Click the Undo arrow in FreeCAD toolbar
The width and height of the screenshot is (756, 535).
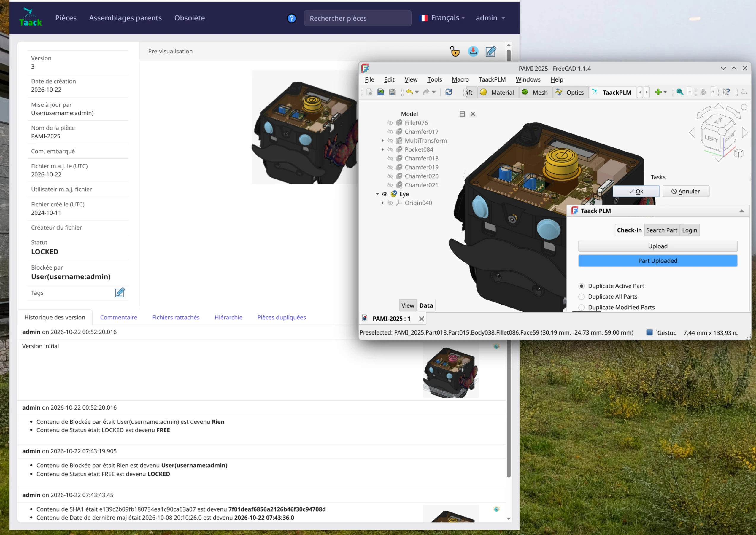pyautogui.click(x=409, y=92)
